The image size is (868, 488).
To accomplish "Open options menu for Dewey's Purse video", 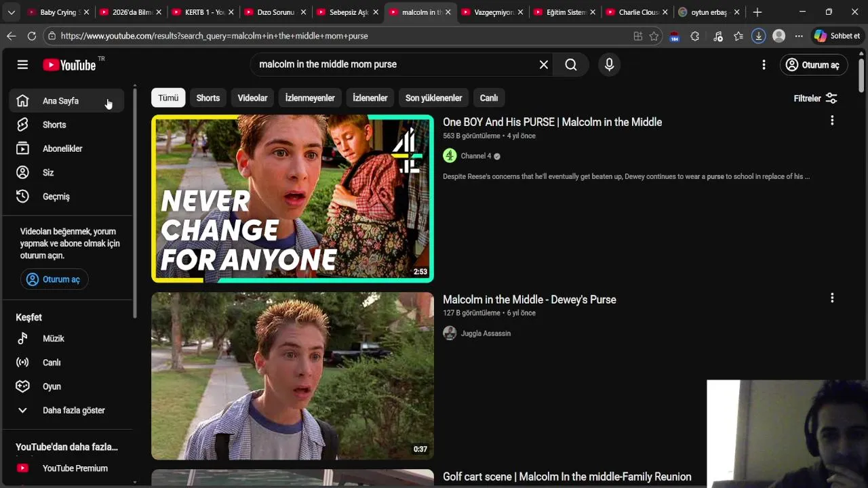I will (832, 298).
